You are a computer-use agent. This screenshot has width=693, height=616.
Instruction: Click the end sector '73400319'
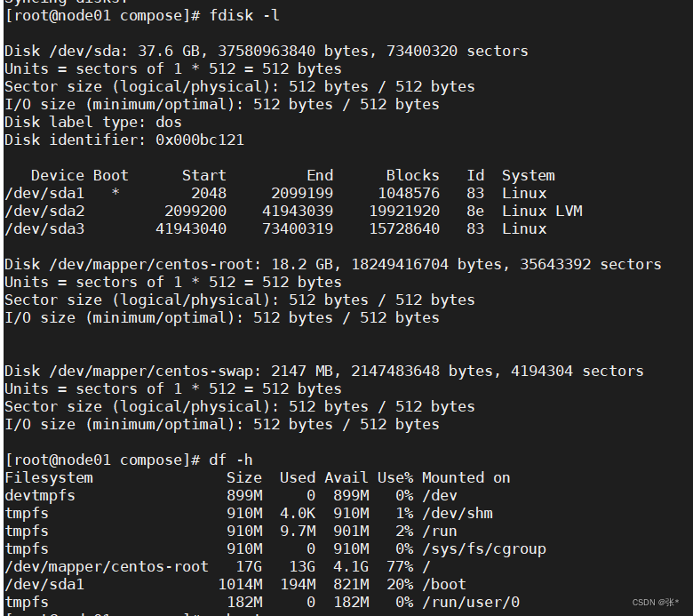298,228
